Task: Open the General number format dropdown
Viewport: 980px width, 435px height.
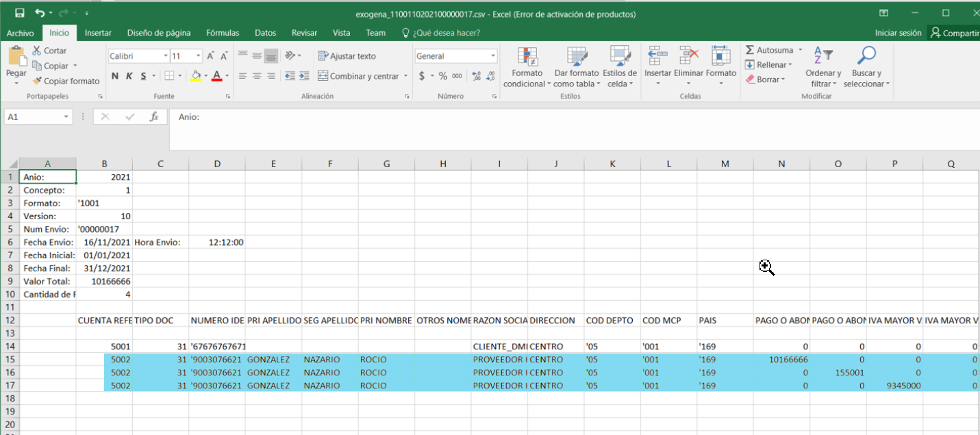Action: pos(493,56)
